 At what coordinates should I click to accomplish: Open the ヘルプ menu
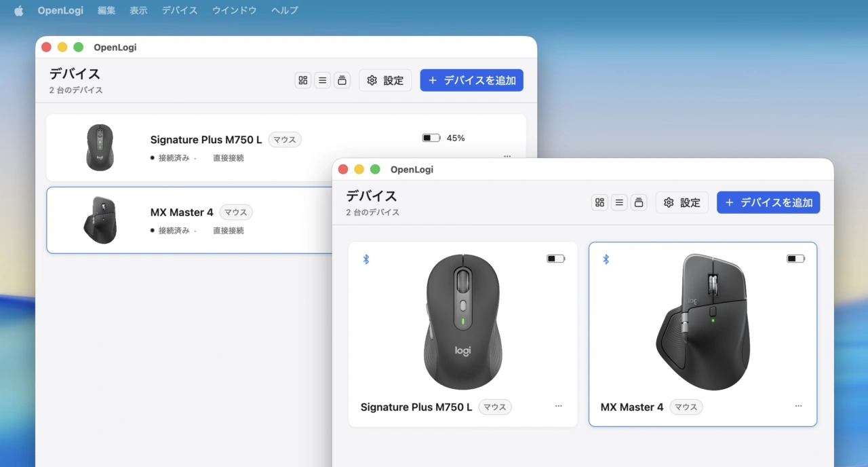coord(285,10)
